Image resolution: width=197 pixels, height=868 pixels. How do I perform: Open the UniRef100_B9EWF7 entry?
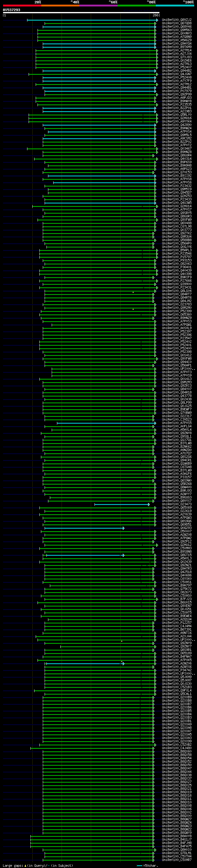tap(176, 410)
